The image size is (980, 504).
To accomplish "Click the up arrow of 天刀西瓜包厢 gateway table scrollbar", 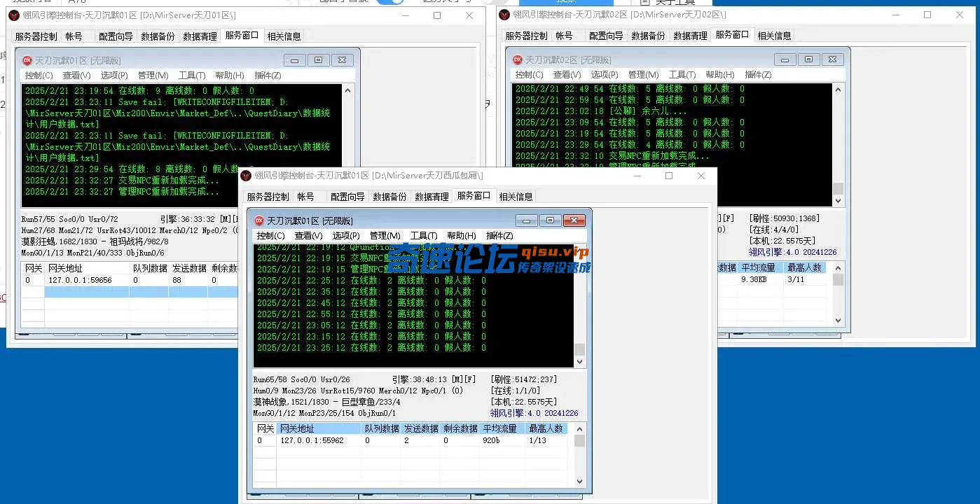I will pyautogui.click(x=579, y=428).
